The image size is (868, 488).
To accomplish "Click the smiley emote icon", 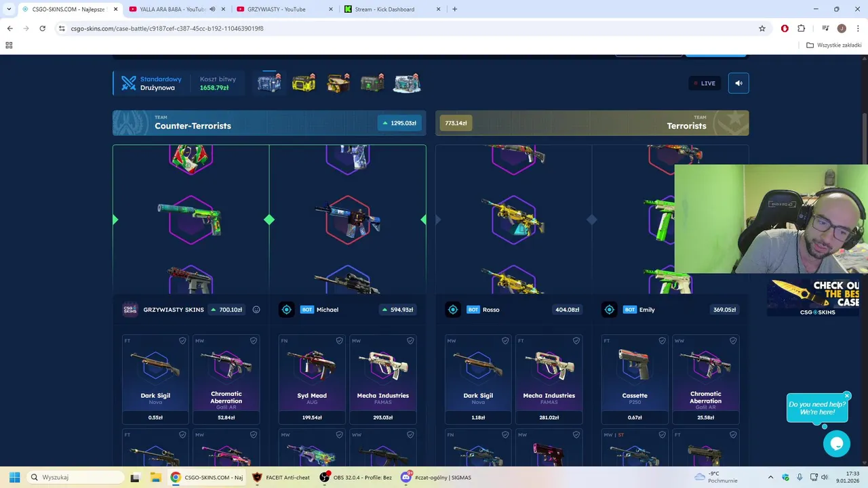I will [x=256, y=310].
